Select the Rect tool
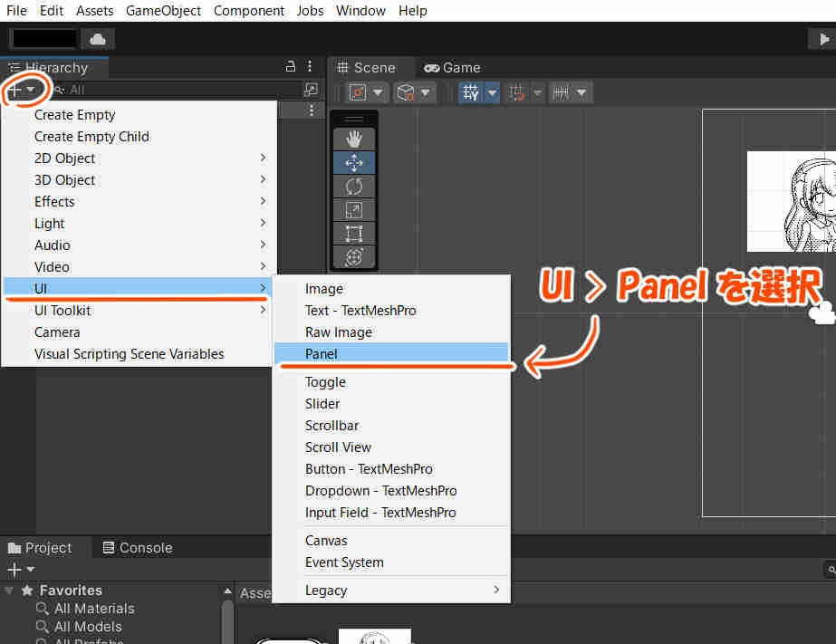The height and width of the screenshot is (644, 836). click(354, 234)
